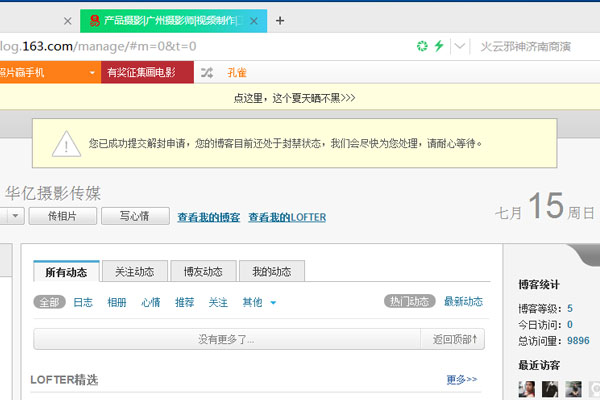Click the warning triangle icon in notice

click(66, 144)
